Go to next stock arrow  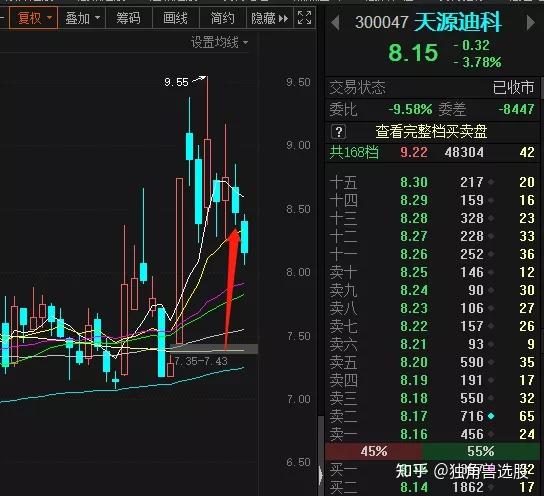tap(530, 23)
